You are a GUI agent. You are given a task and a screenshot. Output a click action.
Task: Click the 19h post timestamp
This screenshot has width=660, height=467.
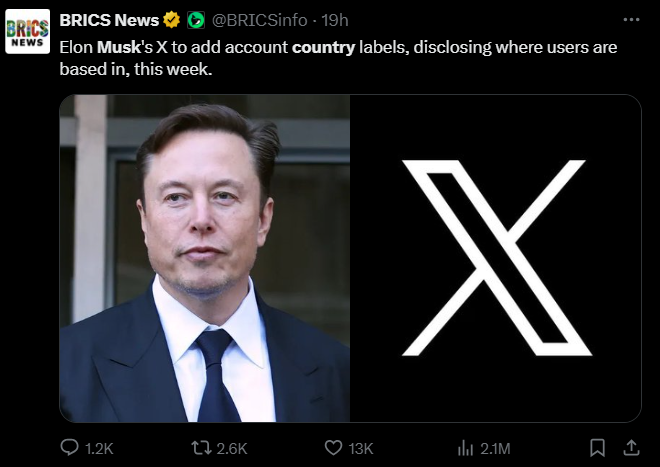coord(334,20)
